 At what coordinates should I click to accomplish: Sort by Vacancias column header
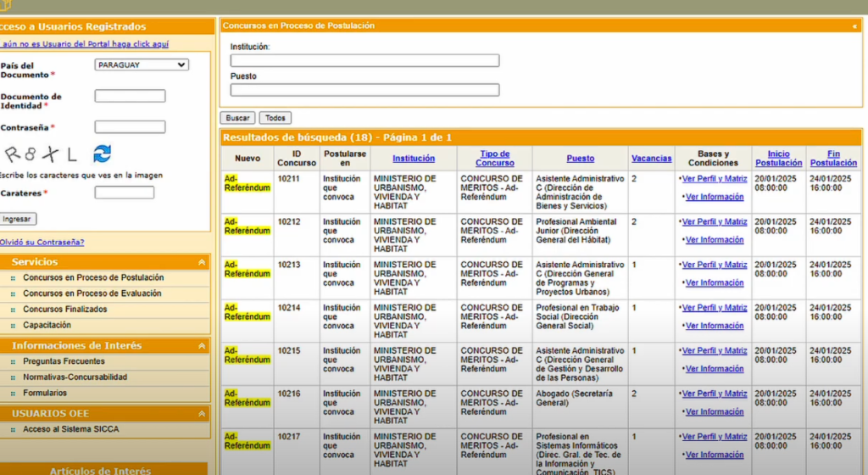[x=652, y=159]
